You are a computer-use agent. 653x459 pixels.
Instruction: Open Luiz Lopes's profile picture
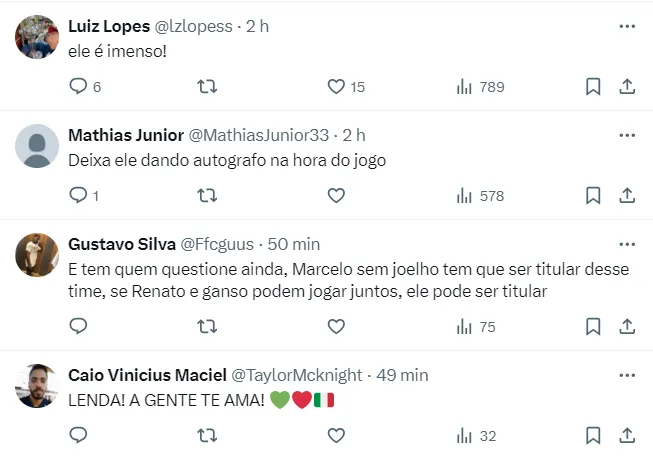click(x=37, y=37)
